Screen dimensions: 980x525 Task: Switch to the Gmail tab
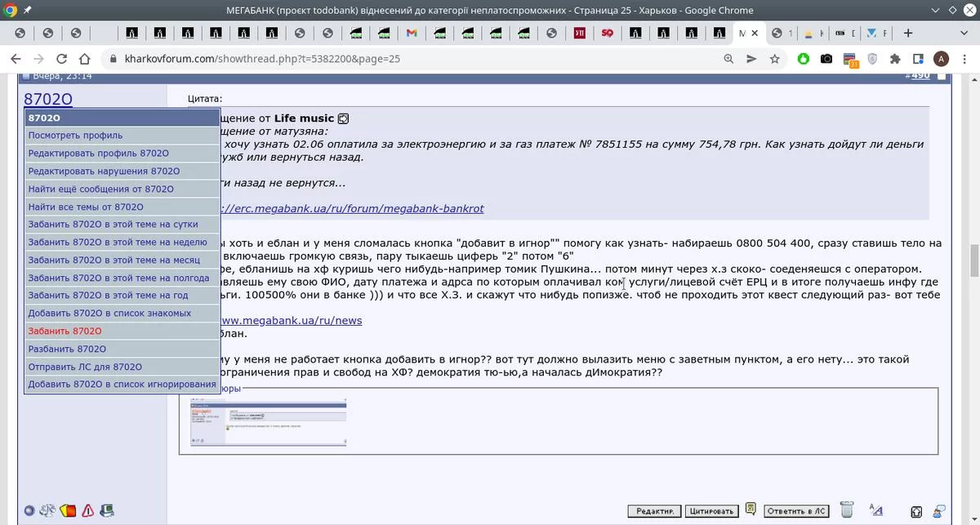pyautogui.click(x=412, y=33)
